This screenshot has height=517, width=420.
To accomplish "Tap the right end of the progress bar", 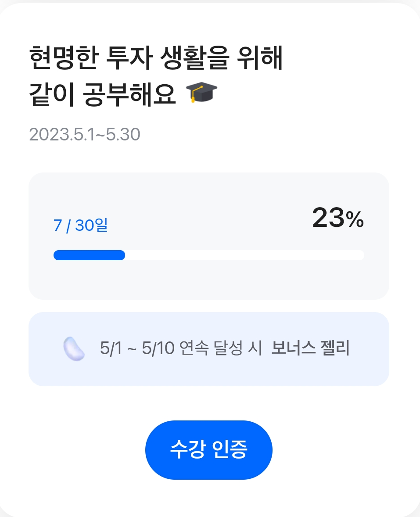I will click(360, 255).
